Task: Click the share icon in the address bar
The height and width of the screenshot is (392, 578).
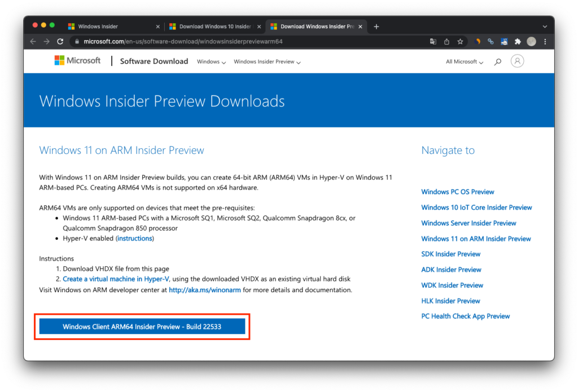Action: [447, 41]
